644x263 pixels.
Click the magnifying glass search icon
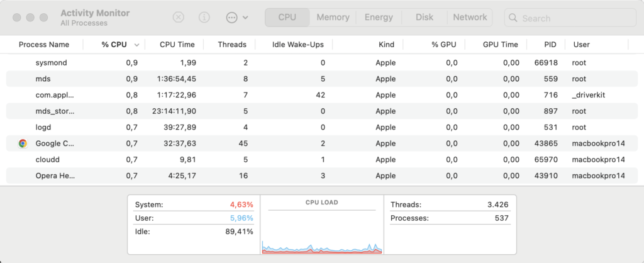click(513, 18)
